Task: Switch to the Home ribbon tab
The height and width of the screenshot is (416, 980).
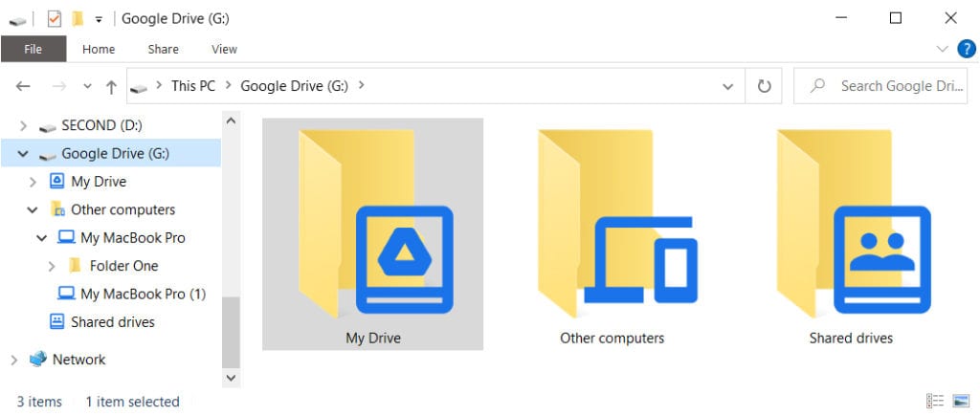Action: (x=99, y=49)
